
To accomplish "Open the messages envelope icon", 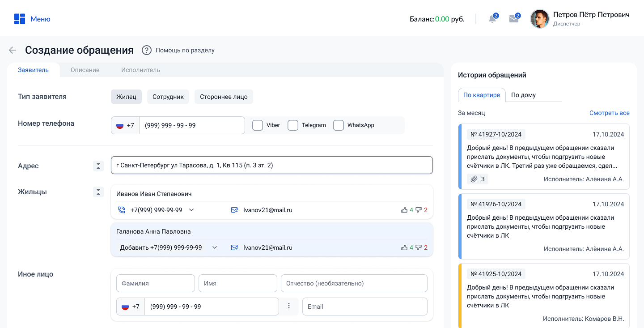I will (514, 19).
